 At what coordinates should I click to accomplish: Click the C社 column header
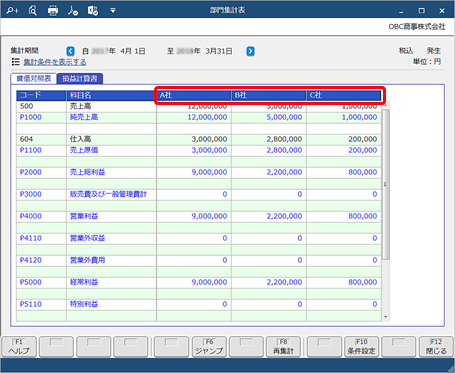click(x=344, y=95)
